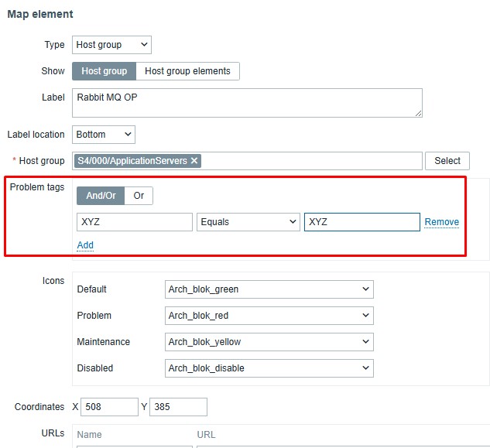Add a new problem tag row
The height and width of the screenshot is (448, 490).
[x=85, y=245]
